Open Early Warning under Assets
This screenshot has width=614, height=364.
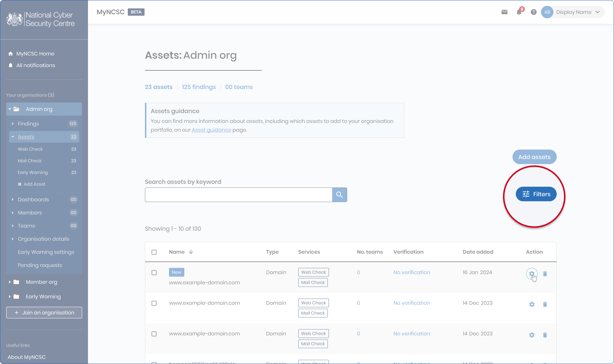pos(33,173)
